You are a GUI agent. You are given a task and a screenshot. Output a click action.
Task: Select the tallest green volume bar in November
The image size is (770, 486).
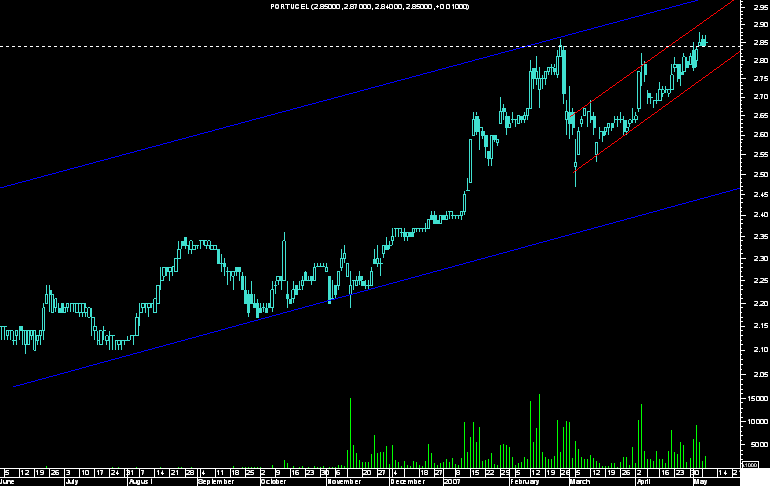pos(350,432)
